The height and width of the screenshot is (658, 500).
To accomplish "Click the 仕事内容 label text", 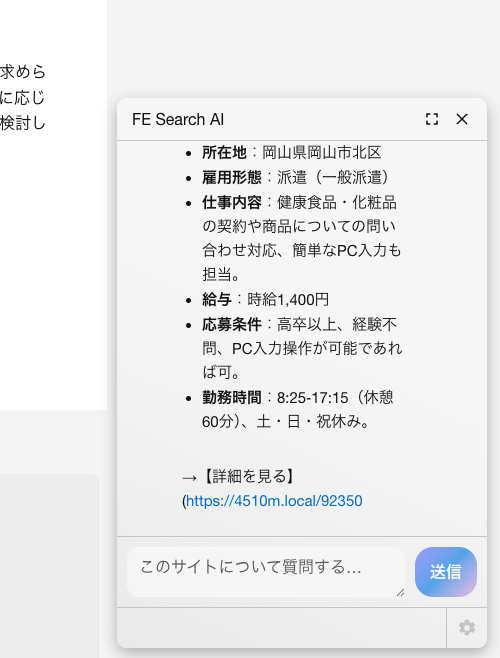I will click(232, 202).
